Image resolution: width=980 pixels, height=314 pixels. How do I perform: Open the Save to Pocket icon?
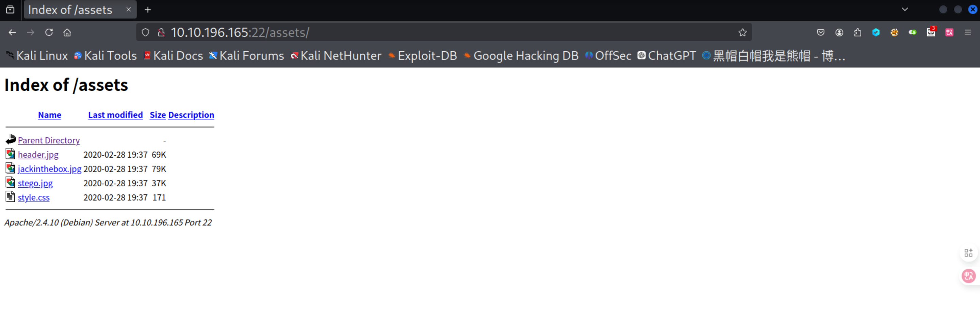[821, 32]
